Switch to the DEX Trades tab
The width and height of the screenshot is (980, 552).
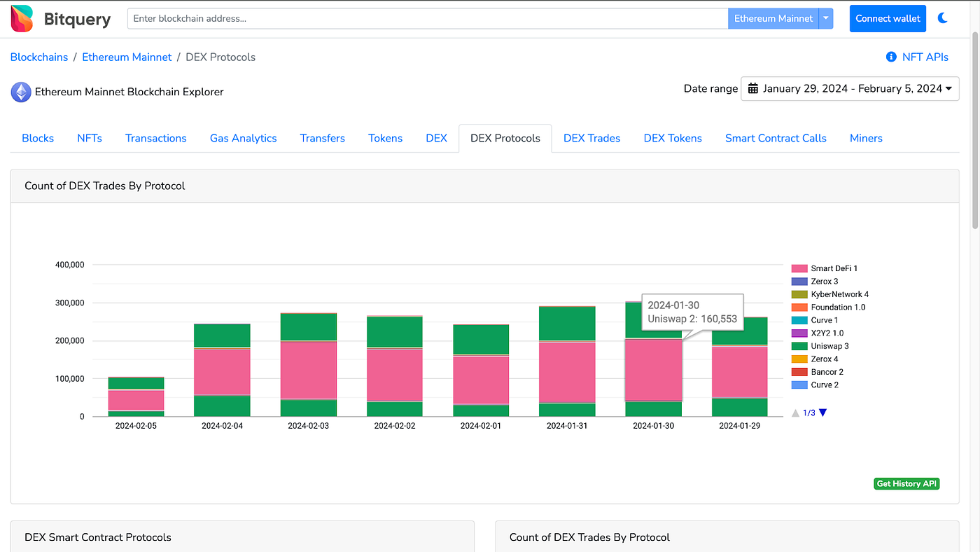coord(591,138)
